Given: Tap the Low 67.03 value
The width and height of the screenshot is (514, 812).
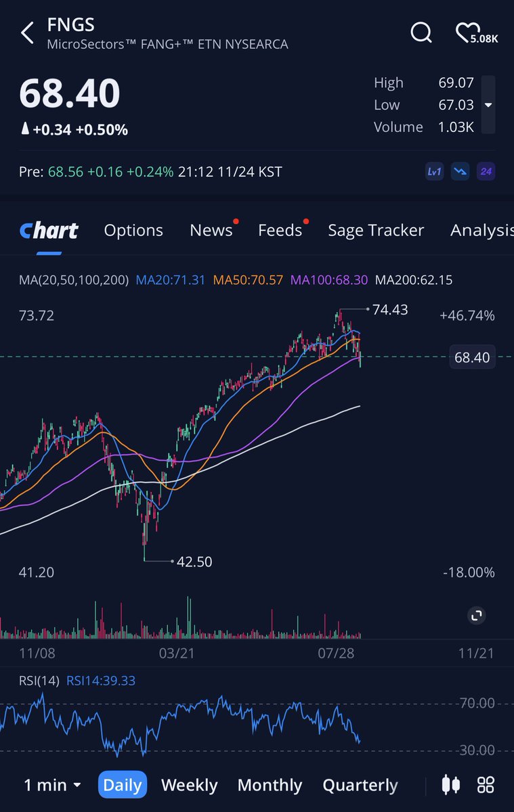Looking at the screenshot, I should point(456,105).
